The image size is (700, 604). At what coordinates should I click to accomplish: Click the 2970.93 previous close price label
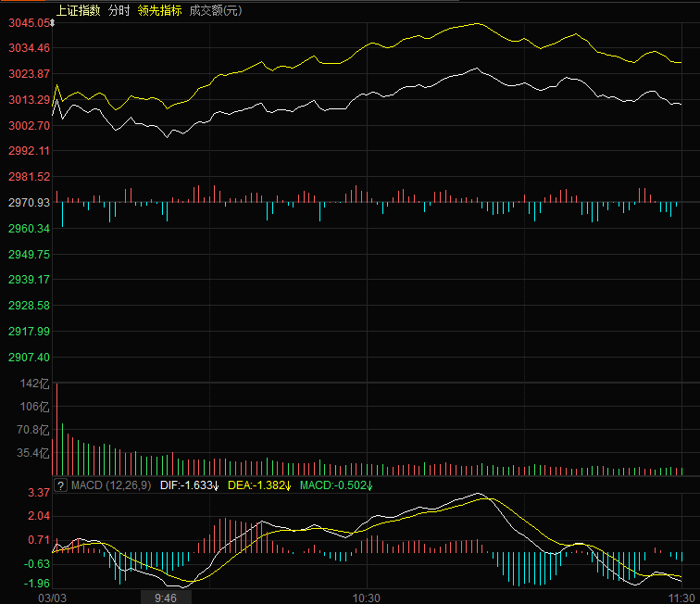[x=29, y=202]
